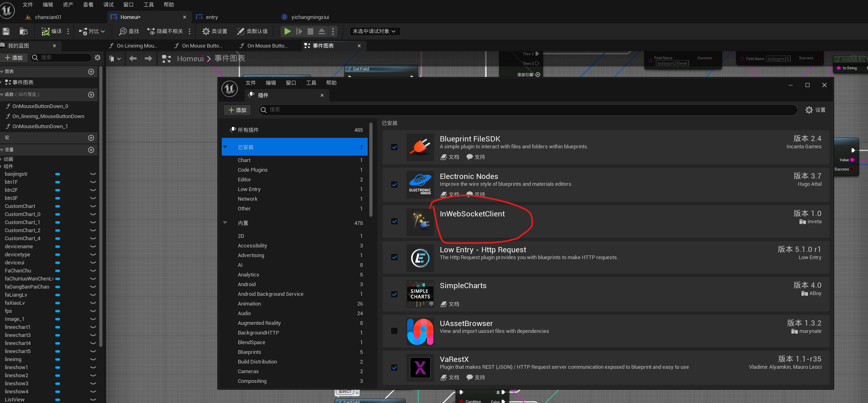
Task: Open the 工具 menu in plugins window
Action: (311, 83)
